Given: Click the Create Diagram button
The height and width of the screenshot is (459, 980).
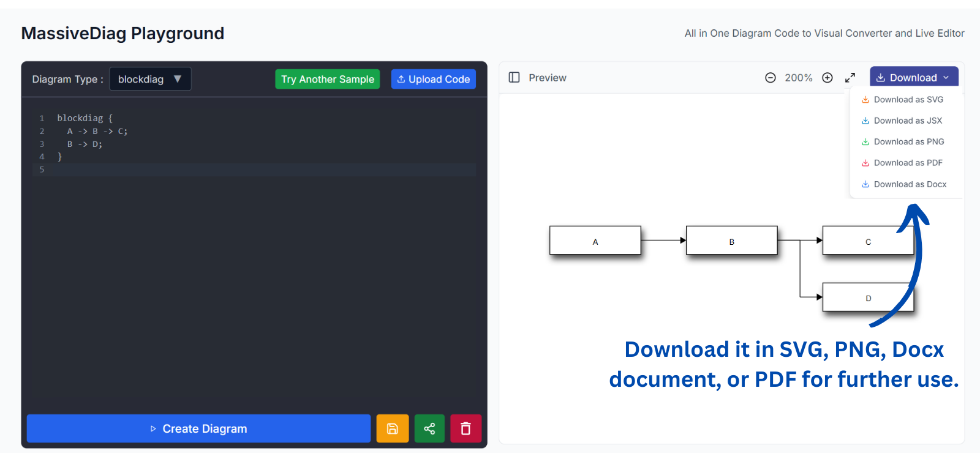Looking at the screenshot, I should 198,428.
